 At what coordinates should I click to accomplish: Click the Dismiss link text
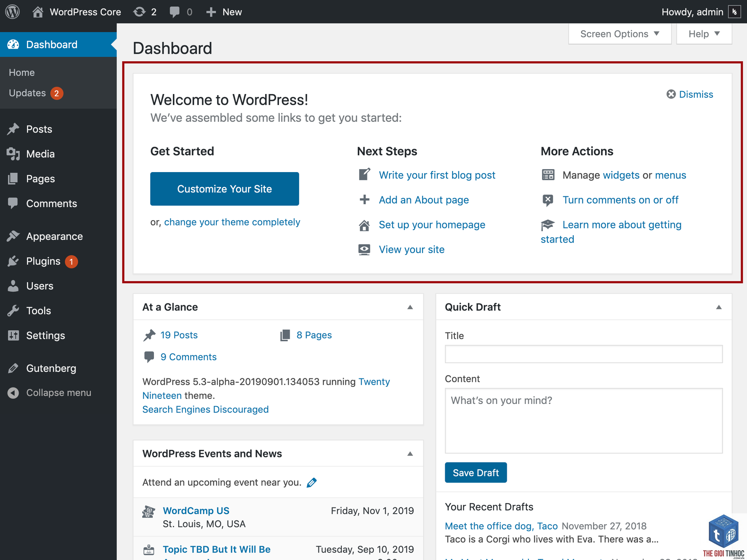[x=696, y=94]
